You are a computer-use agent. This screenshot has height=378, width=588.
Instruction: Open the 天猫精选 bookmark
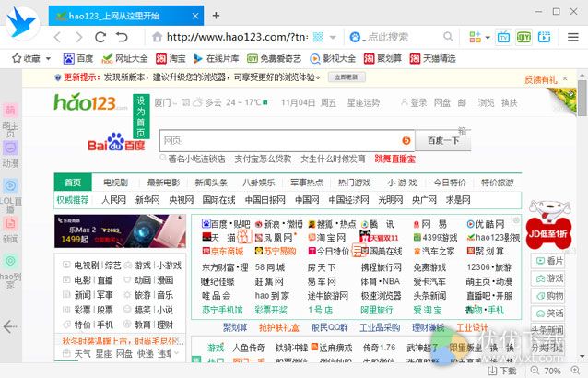coord(433,58)
